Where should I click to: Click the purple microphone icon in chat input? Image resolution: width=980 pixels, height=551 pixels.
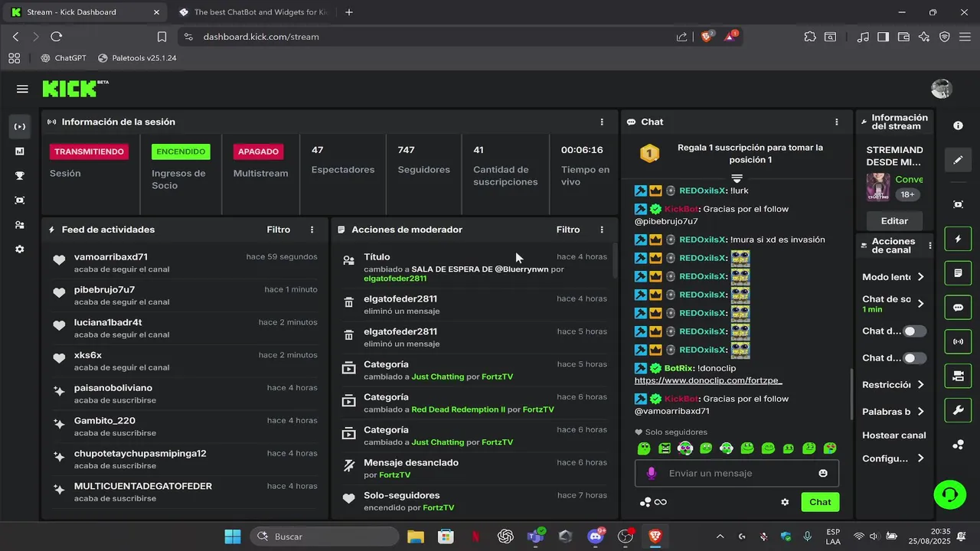(652, 473)
